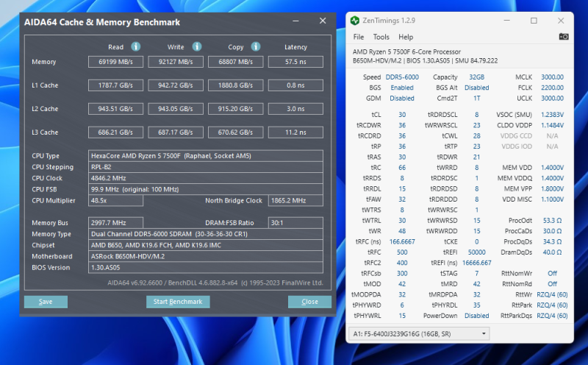
Task: Select L1 Cache Read 1787.7 GB/s
Action: pyautogui.click(x=115, y=85)
